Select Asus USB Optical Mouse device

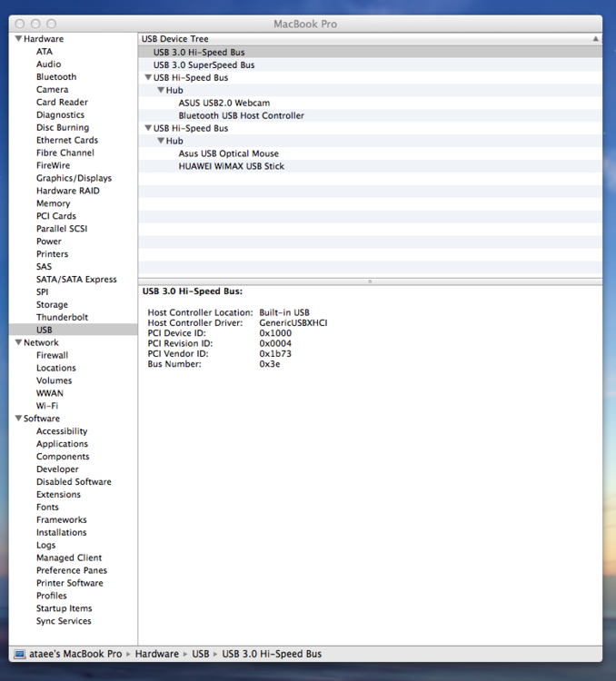[229, 153]
